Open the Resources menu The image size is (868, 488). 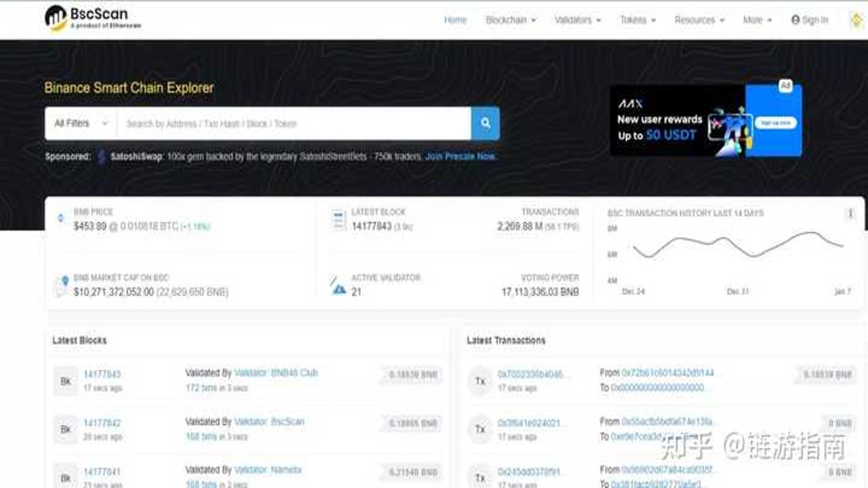click(700, 20)
